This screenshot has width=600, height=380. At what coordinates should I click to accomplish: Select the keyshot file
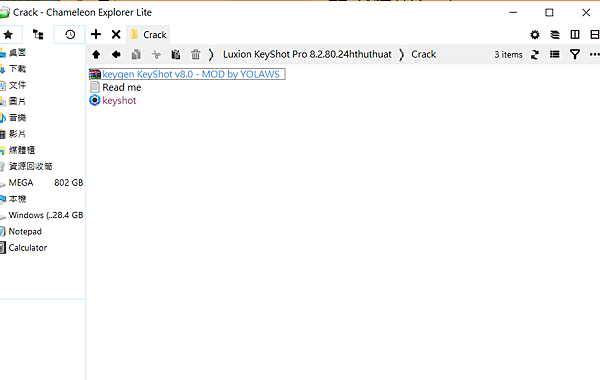click(119, 101)
